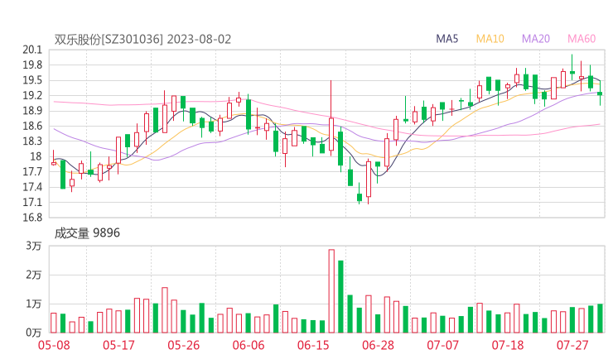Click the 05-26 date label
Viewport: 613px width, 364px height.
183,345
